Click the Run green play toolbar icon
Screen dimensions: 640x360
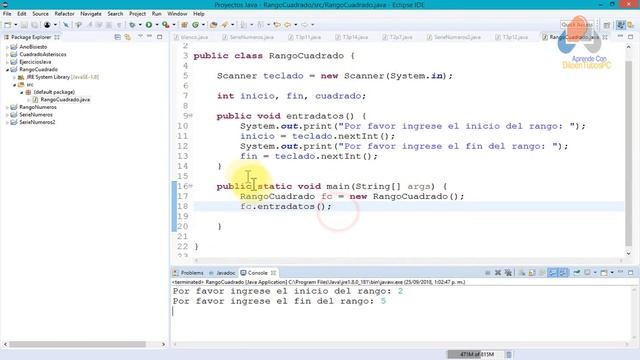click(x=149, y=25)
